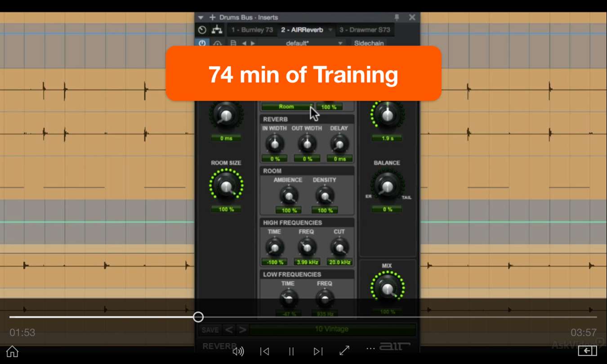The width and height of the screenshot is (607, 364).
Task: Click the 03:57 total duration label
Action: point(584,333)
